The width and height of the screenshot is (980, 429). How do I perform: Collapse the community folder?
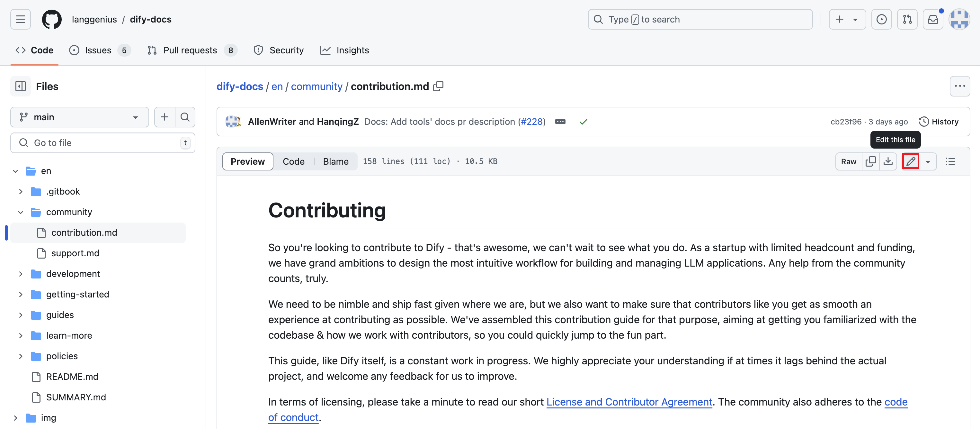[21, 212]
